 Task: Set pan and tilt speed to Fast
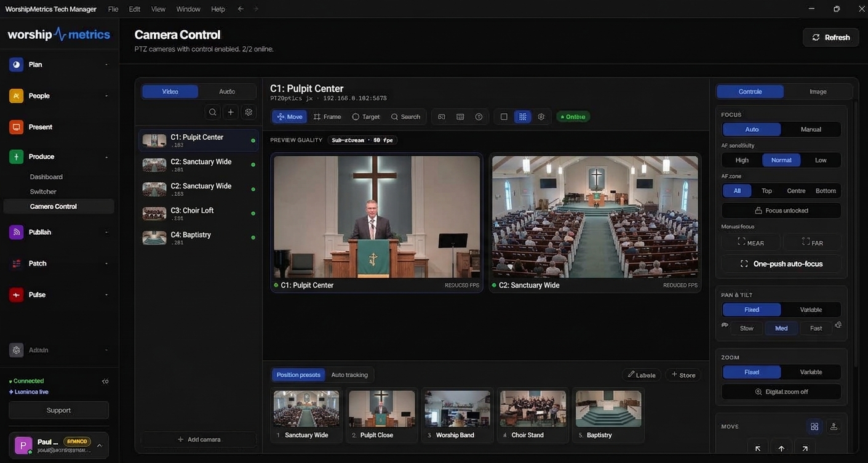[816, 328]
